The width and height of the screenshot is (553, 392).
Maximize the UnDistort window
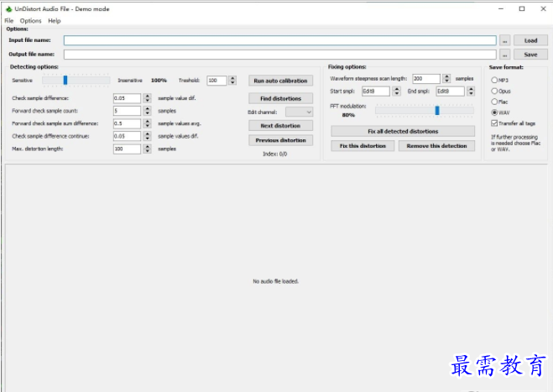522,9
